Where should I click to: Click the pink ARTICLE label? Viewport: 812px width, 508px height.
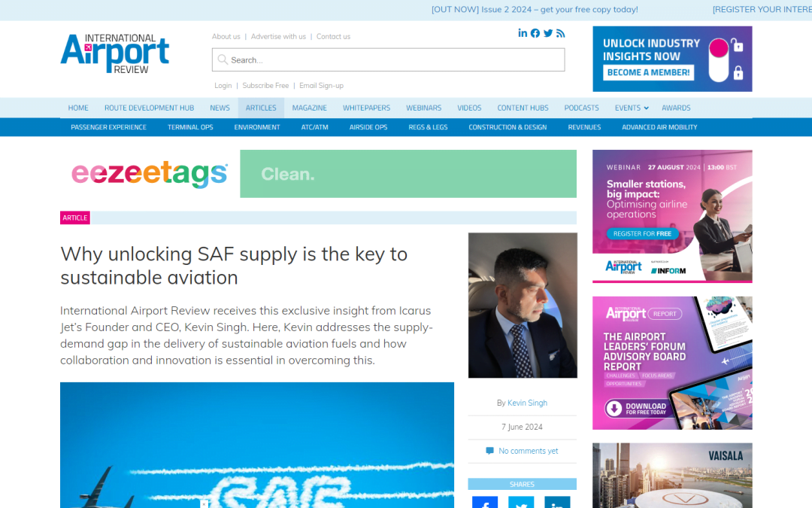75,217
